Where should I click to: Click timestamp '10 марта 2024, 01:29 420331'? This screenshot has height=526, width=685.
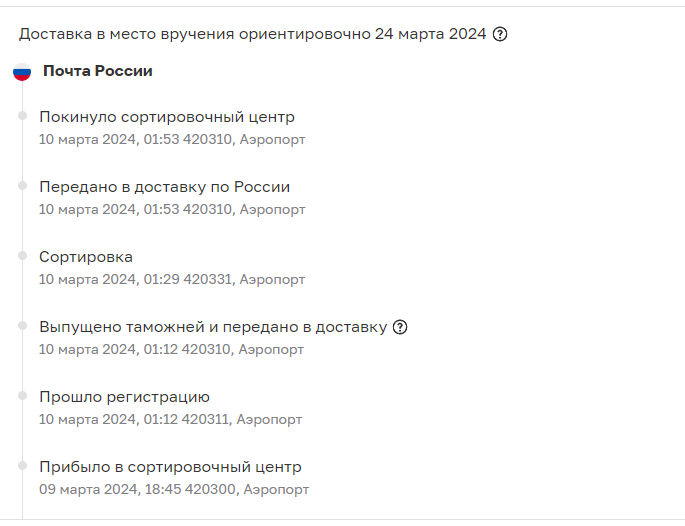tap(135, 279)
